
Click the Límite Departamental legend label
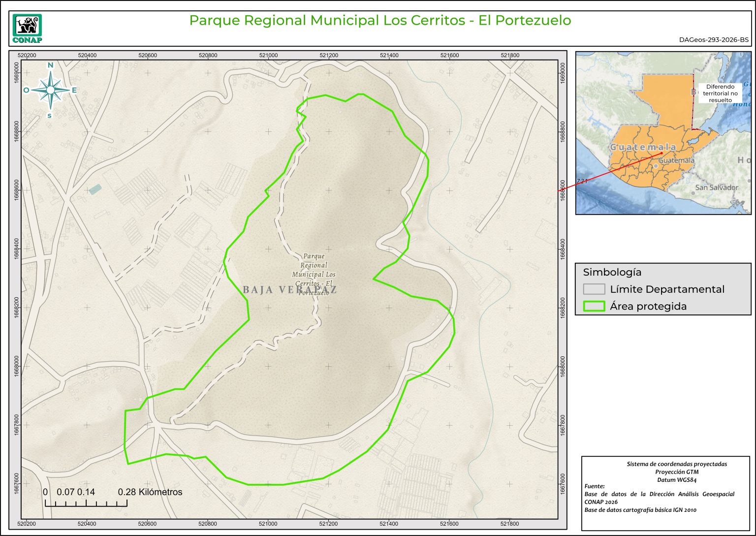click(667, 289)
